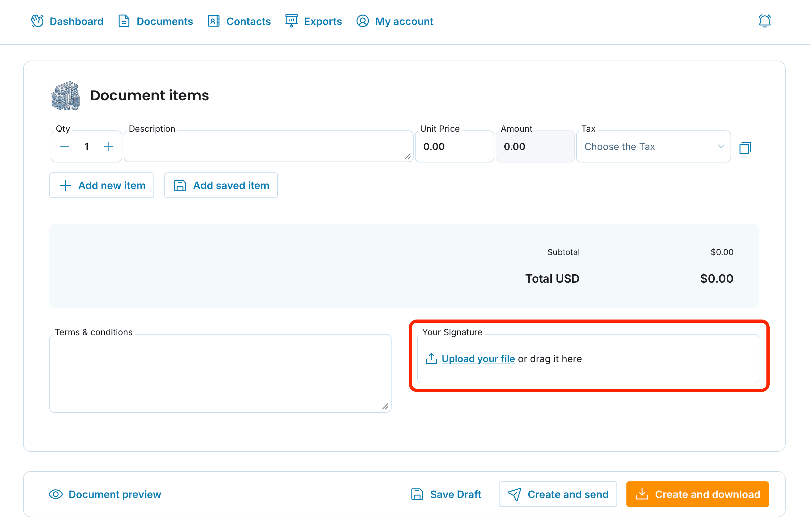Viewport: 810px width, 532px height.
Task: Increase quantity with the plus button
Action: coord(109,146)
